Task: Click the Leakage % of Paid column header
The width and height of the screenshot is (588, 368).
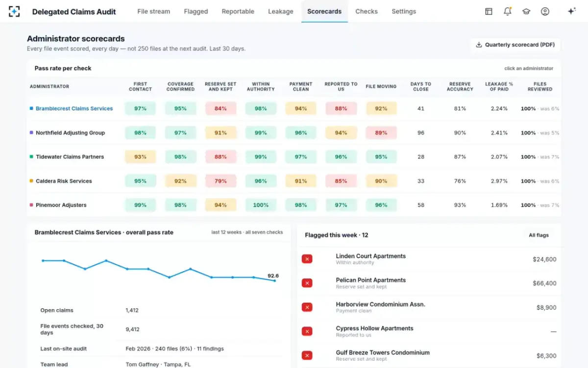Action: click(499, 86)
